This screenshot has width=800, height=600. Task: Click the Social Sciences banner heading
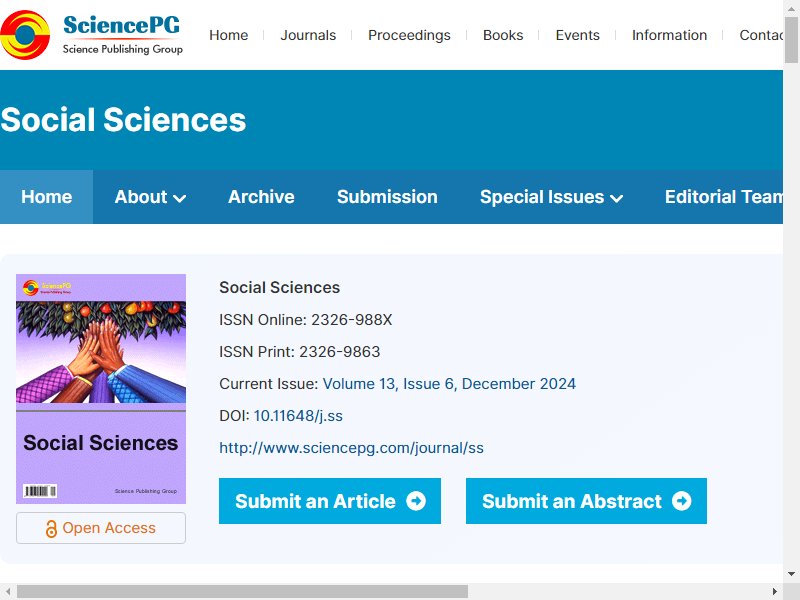[123, 120]
